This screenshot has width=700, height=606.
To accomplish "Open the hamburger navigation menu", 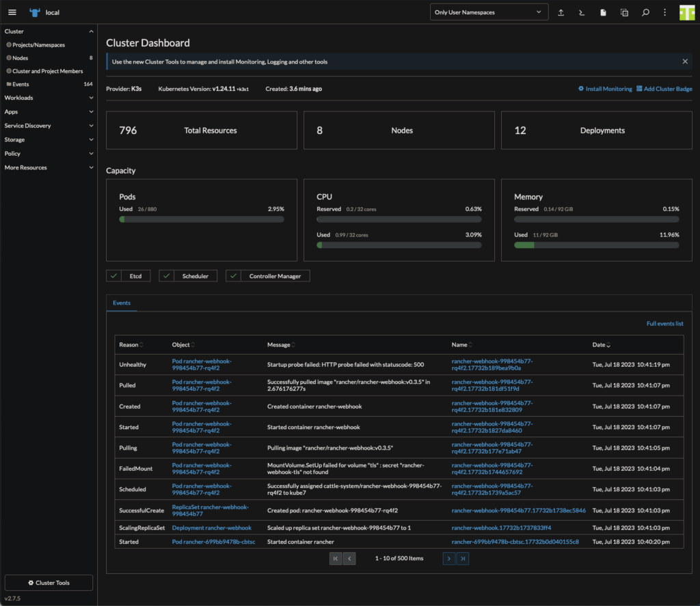I will tap(12, 12).
